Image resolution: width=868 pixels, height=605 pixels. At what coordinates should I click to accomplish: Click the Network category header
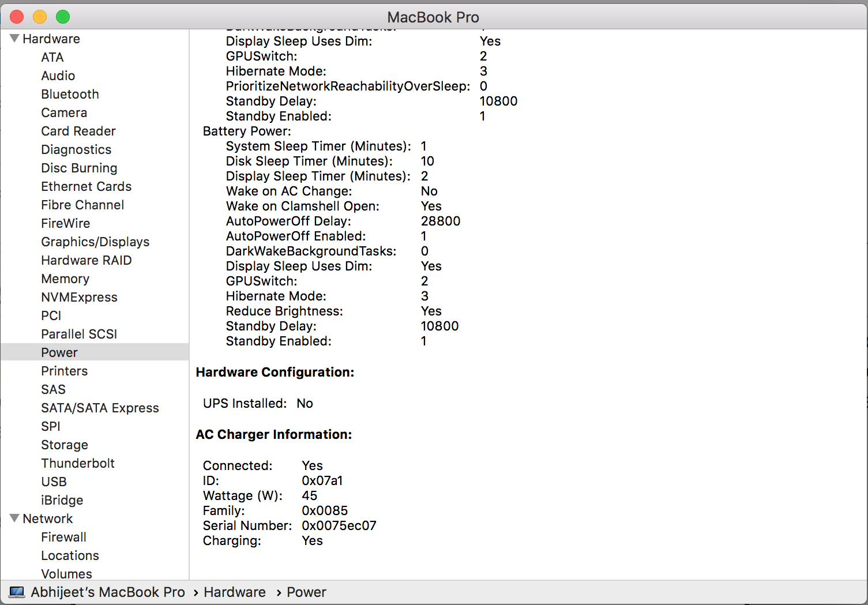(x=48, y=518)
